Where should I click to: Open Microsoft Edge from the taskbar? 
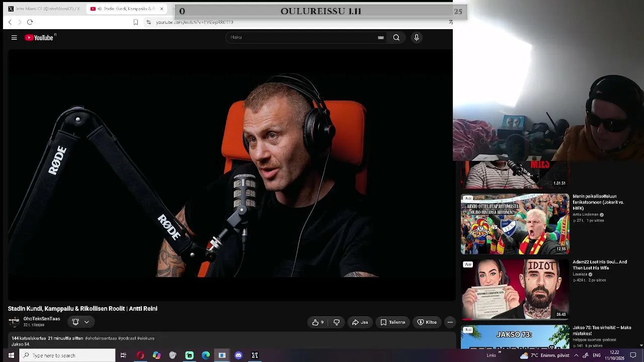[x=206, y=355]
